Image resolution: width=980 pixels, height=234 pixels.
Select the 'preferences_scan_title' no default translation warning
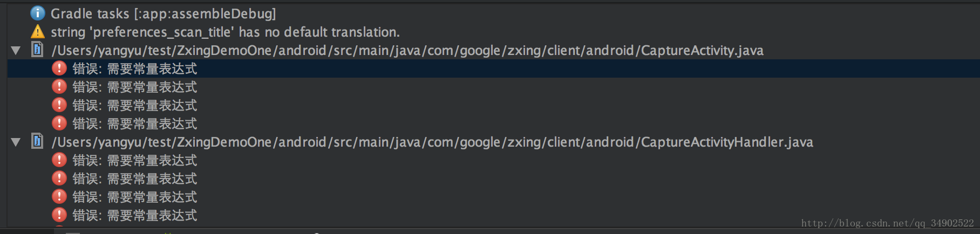(x=225, y=32)
